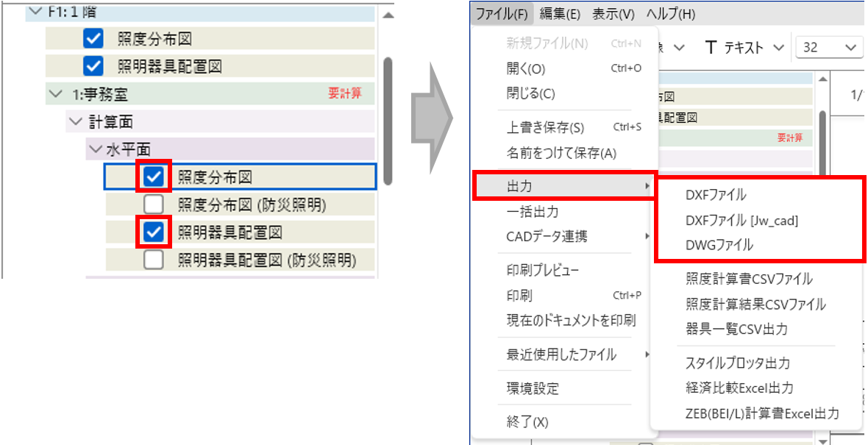
Task: Choose DXFファイル [Jw_cad] from the output submenu
Action: point(741,220)
